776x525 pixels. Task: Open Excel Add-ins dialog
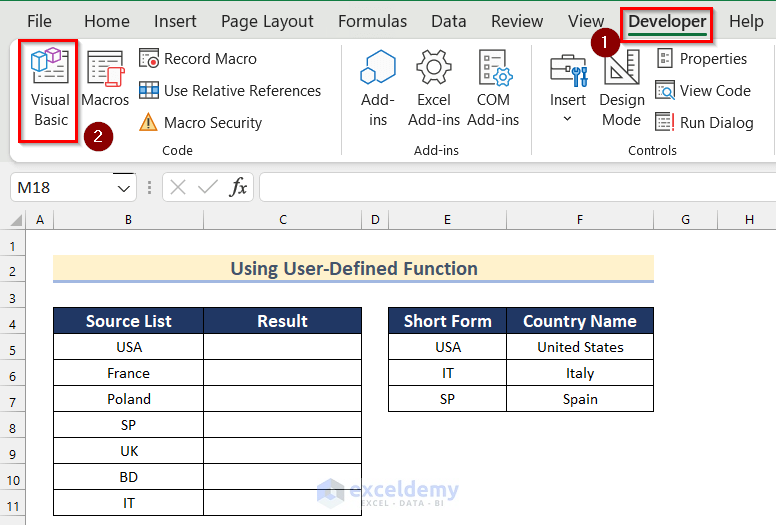pos(434,90)
